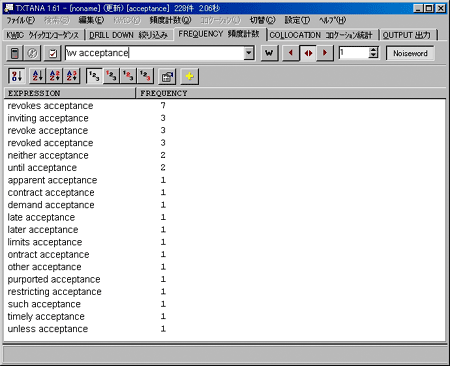Select the first 123 count mode button
450x366 pixels.
click(94, 76)
